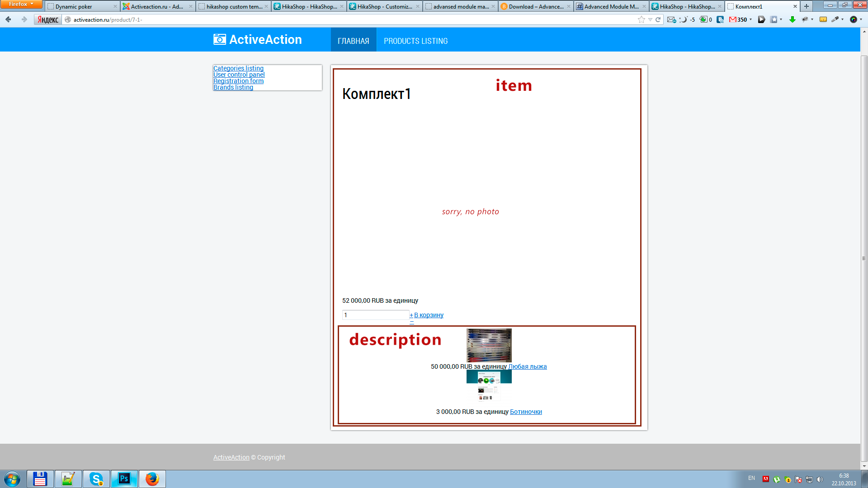This screenshot has height=488, width=868.
Task: Click the browser back arrow button
Action: coord(8,19)
